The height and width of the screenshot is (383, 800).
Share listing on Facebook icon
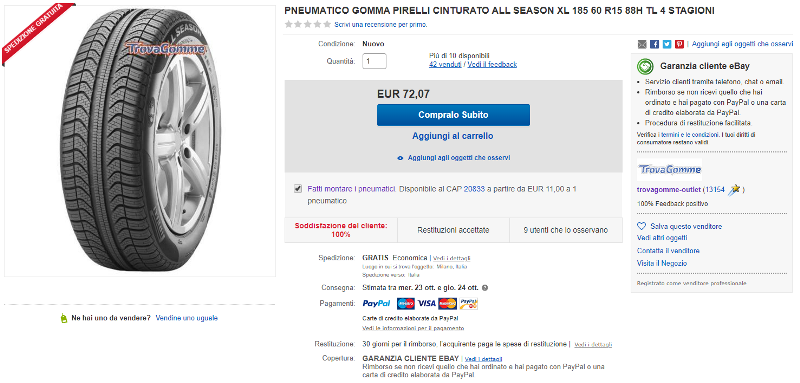pos(655,44)
